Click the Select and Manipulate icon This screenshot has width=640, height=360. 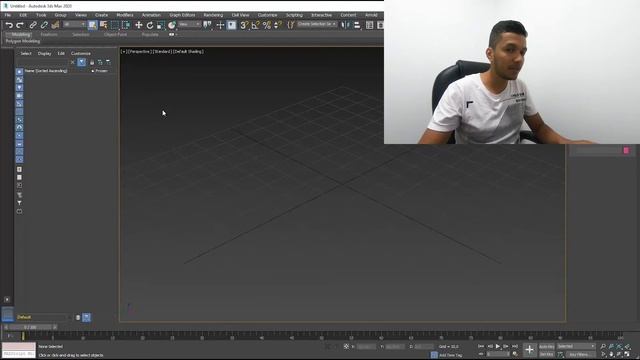tap(220, 25)
